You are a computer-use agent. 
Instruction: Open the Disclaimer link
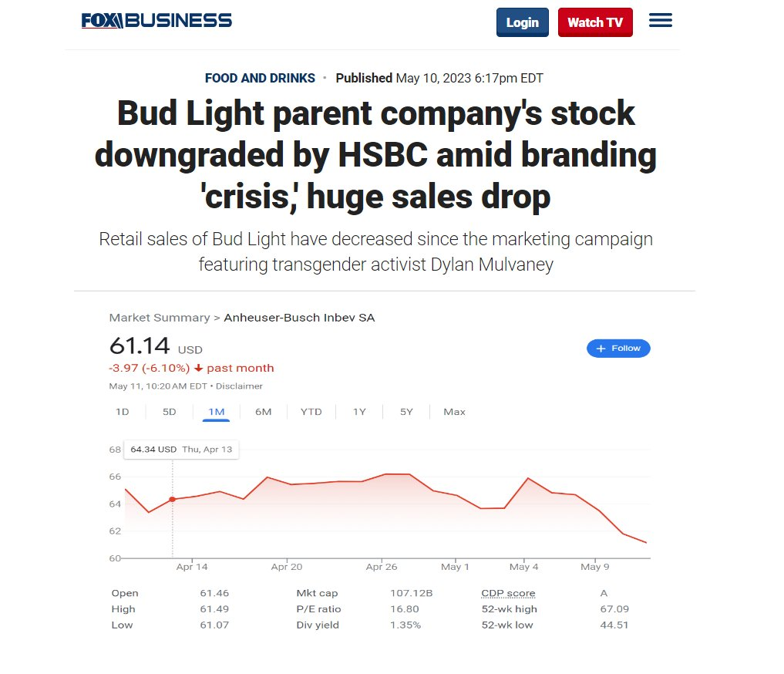tap(239, 386)
